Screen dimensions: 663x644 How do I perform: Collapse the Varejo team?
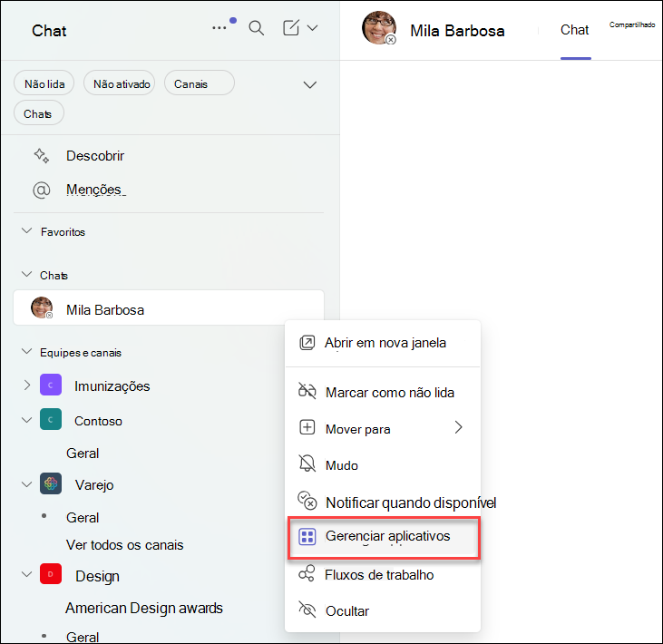(26, 484)
